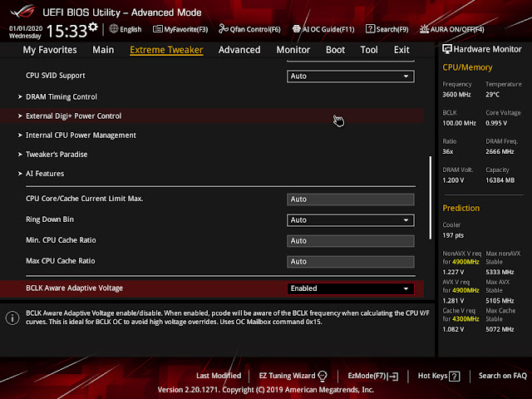Click Last Modified button
The image size is (532, 399).
219,376
